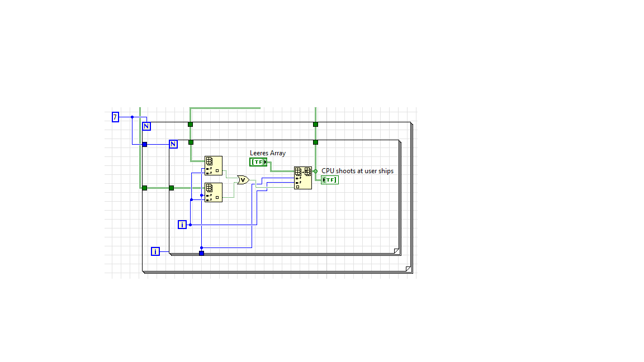Select blue tunnel on inner loop bottom border

(x=202, y=253)
